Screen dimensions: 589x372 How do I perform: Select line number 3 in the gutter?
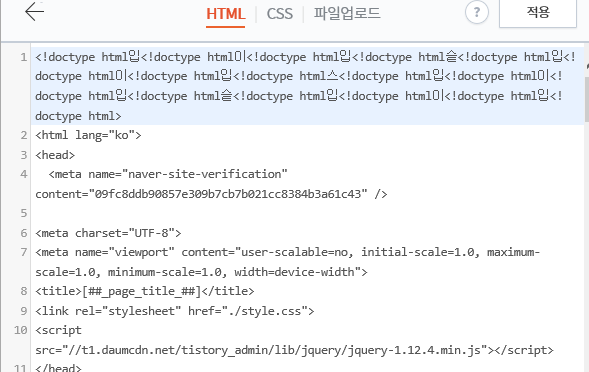(24, 155)
